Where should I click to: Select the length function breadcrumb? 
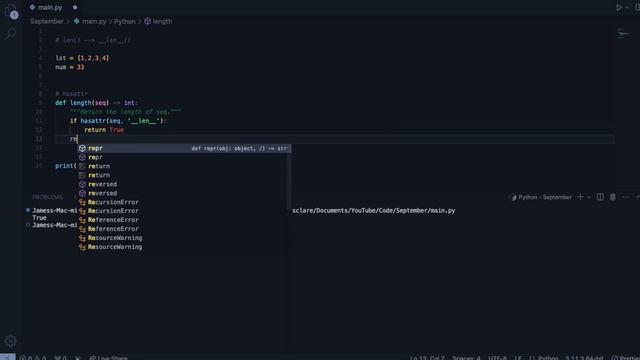click(162, 21)
